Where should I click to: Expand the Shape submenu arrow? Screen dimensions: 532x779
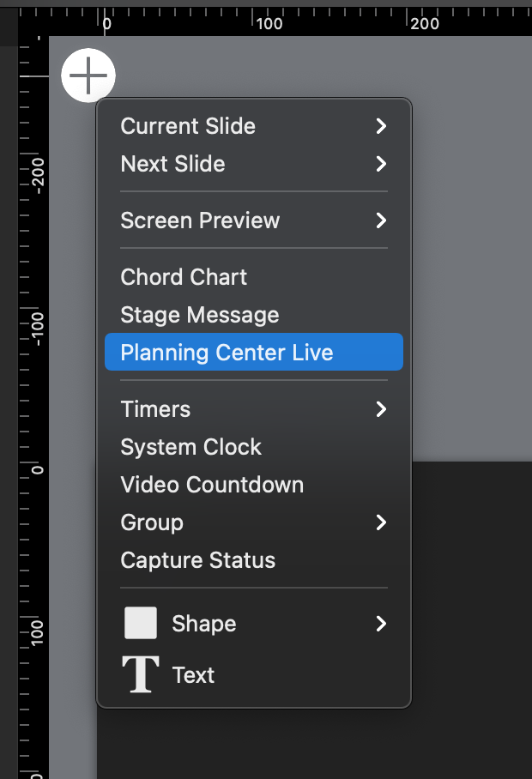click(x=381, y=624)
